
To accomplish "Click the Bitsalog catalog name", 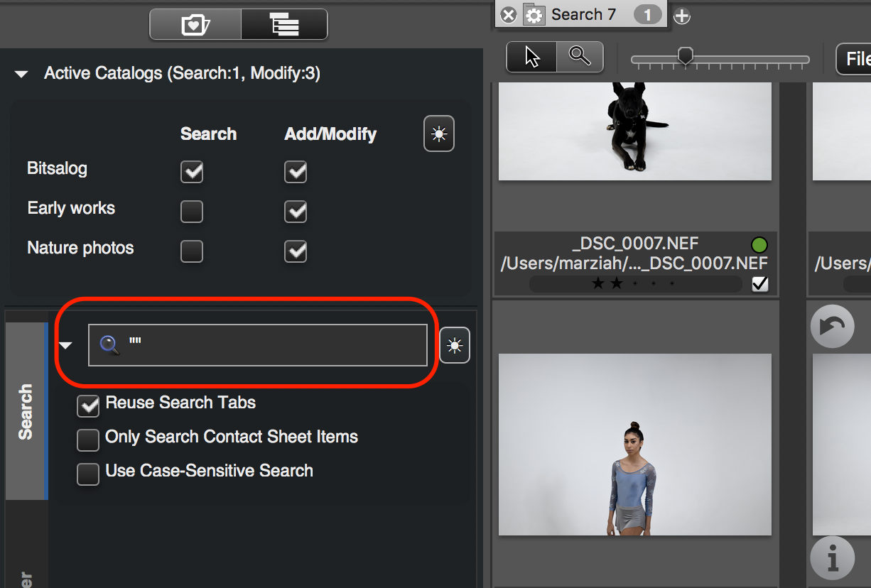I will pyautogui.click(x=57, y=169).
